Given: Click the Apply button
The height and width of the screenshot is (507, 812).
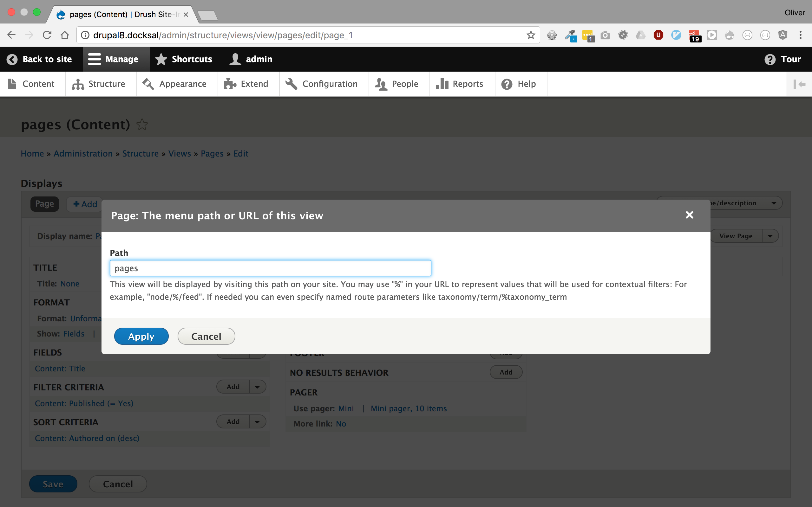Looking at the screenshot, I should coord(141,336).
